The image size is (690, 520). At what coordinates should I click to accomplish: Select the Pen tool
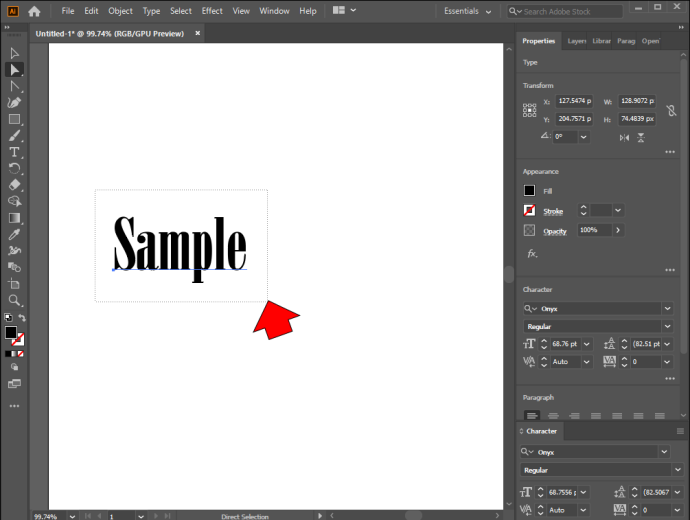tap(14, 103)
